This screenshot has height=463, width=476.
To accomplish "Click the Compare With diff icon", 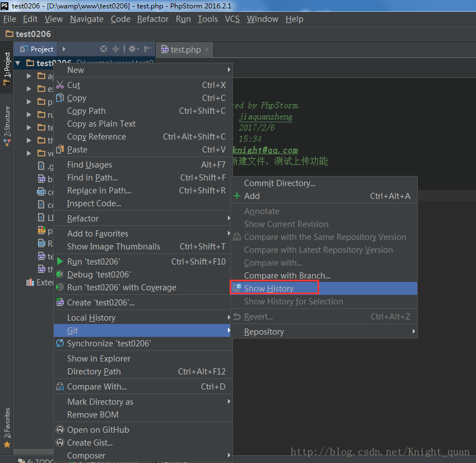I will coord(60,386).
